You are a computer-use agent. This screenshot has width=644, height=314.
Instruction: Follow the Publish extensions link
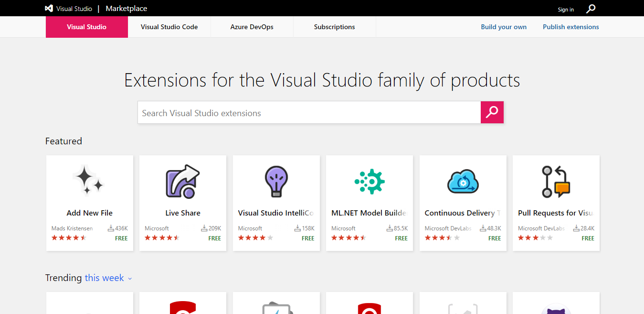[570, 27]
